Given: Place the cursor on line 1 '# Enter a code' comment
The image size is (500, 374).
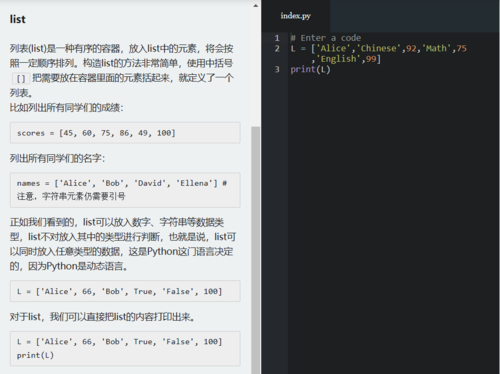Looking at the screenshot, I should [326, 38].
